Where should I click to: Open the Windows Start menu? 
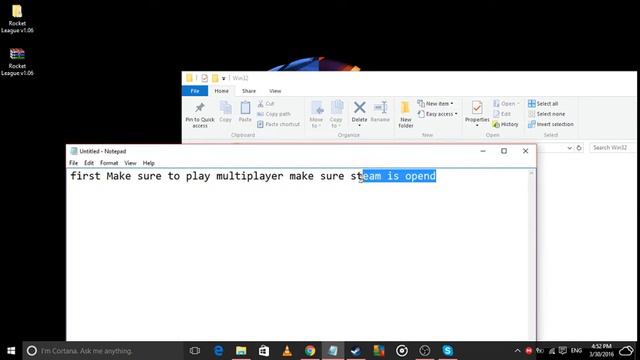point(11,351)
